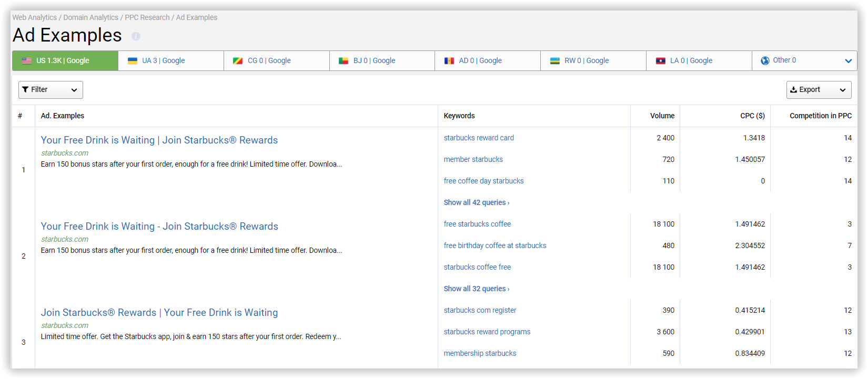Open keyword 'starbucks reward card'
This screenshot has width=868, height=379.
(479, 138)
